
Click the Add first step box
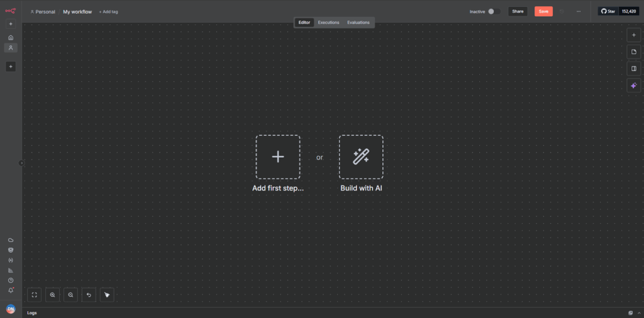tap(277, 157)
